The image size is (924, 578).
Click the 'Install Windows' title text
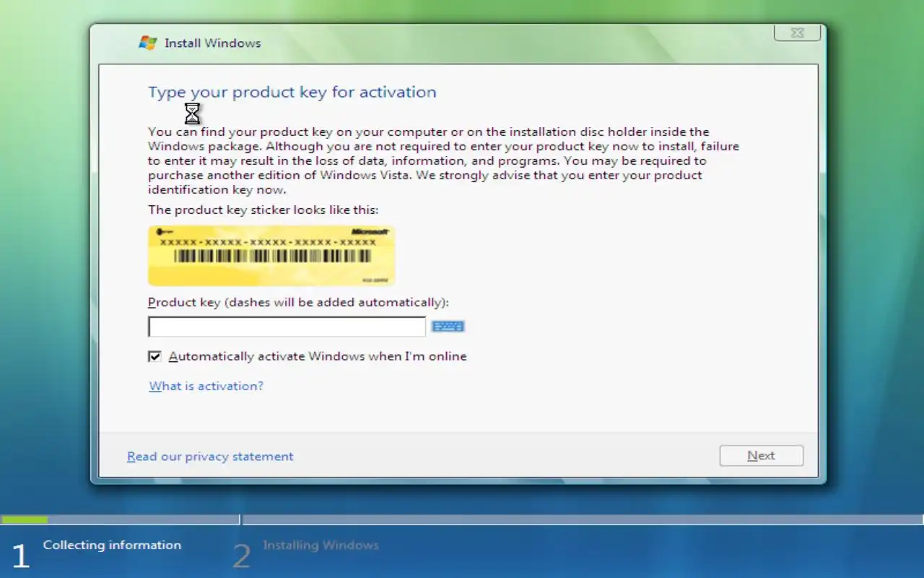tap(212, 43)
